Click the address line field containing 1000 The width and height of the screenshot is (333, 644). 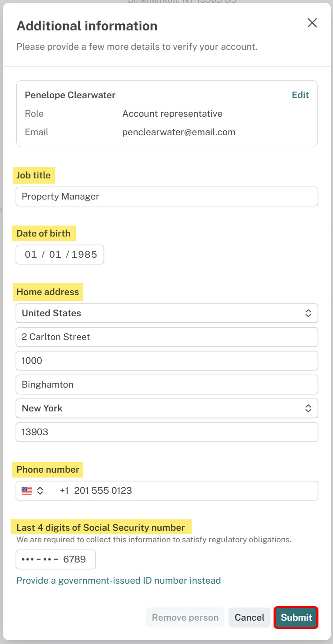pyautogui.click(x=167, y=361)
